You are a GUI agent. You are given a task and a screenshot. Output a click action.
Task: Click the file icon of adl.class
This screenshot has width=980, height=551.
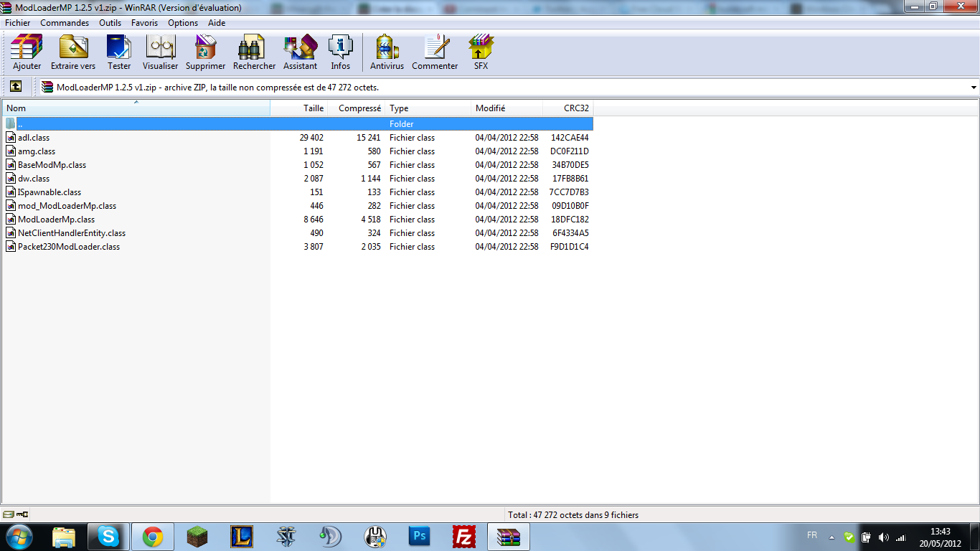click(x=11, y=137)
